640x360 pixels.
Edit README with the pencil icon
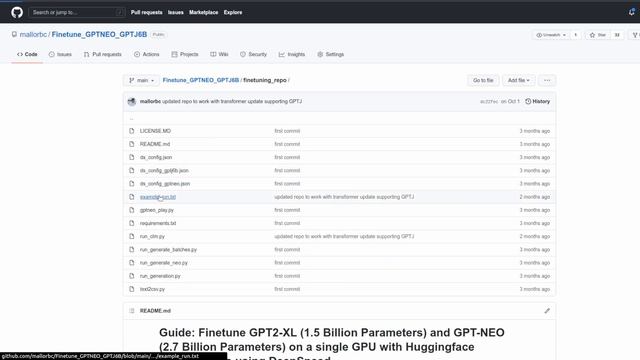pos(547,311)
